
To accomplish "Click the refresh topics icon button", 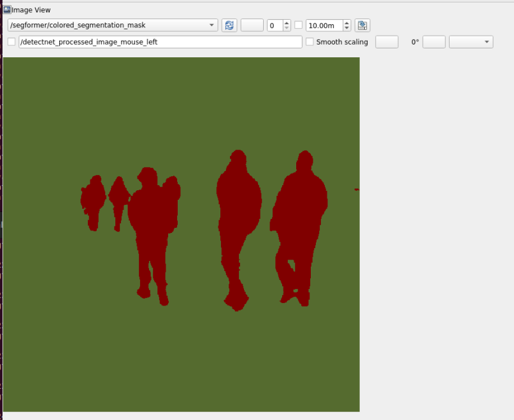I will (x=229, y=25).
